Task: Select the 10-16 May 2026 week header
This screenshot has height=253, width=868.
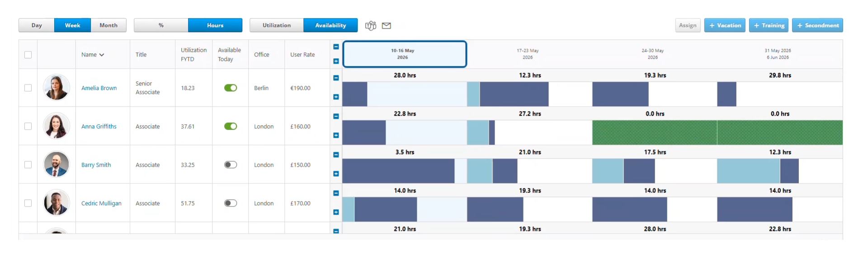Action: [x=405, y=54]
